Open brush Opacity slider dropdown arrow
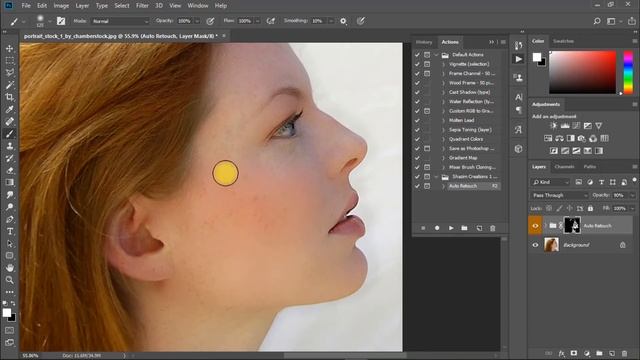640x360 pixels. [x=197, y=21]
